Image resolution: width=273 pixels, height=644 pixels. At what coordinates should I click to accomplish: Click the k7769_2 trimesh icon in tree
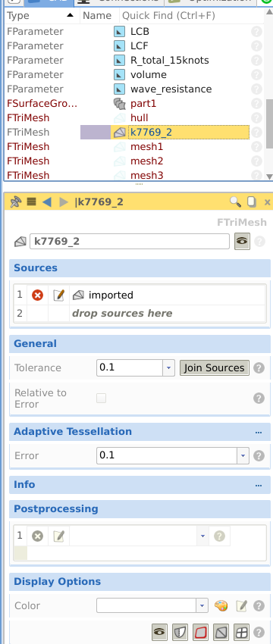(119, 133)
